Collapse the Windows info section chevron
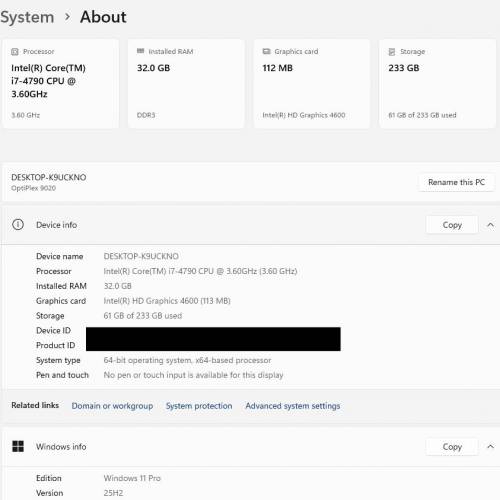 tap(490, 446)
